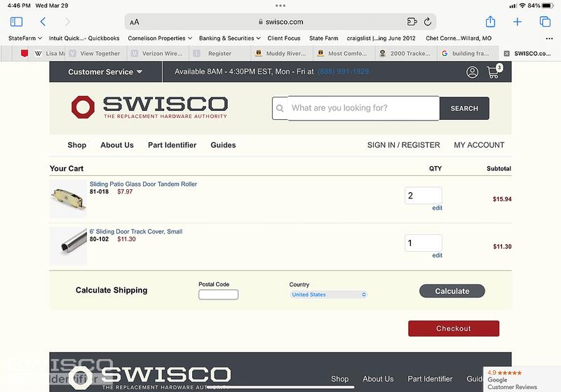Open State Farm bookmark
The width and height of the screenshot is (561, 392).
323,39
